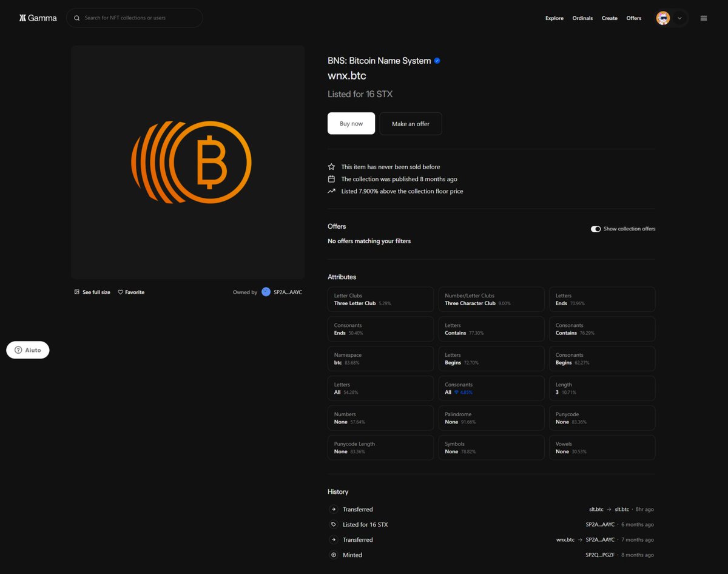This screenshot has width=728, height=574.
Task: Click the 8hr ago timestamp
Action: pos(645,510)
